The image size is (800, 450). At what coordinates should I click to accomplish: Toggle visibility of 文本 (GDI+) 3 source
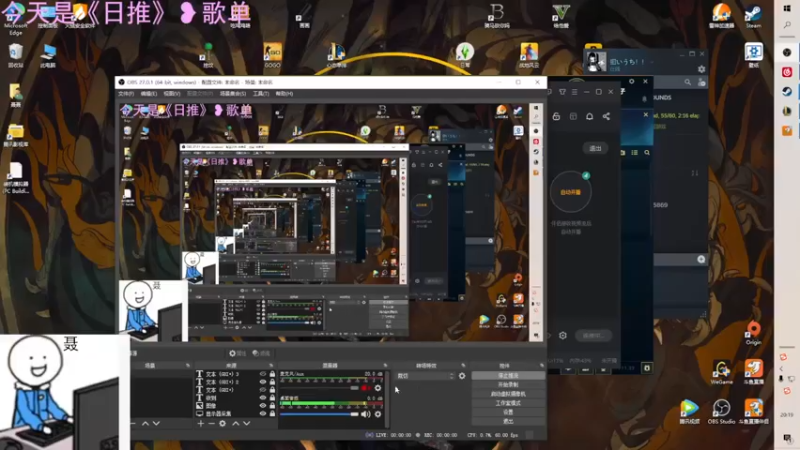pyautogui.click(x=263, y=374)
